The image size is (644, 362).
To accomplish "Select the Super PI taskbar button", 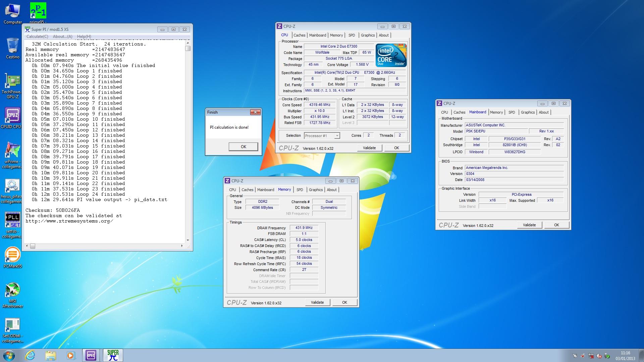I will 113,355.
